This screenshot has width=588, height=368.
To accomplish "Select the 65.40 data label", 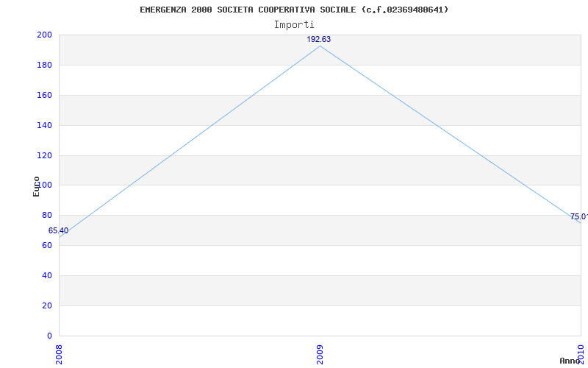I will click(x=58, y=230).
